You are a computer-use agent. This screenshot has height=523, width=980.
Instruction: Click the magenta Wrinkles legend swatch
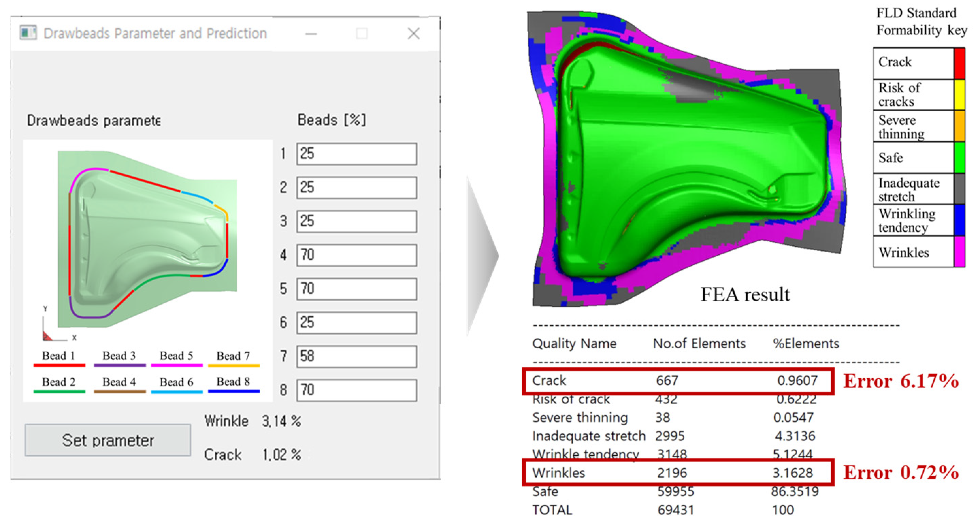(x=960, y=252)
